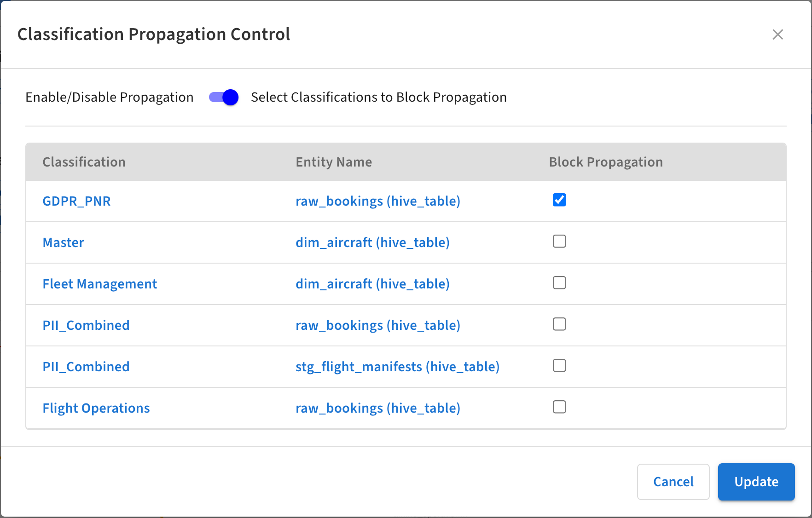Check Block Propagation for Master classification
This screenshot has width=812, height=518.
(x=559, y=242)
